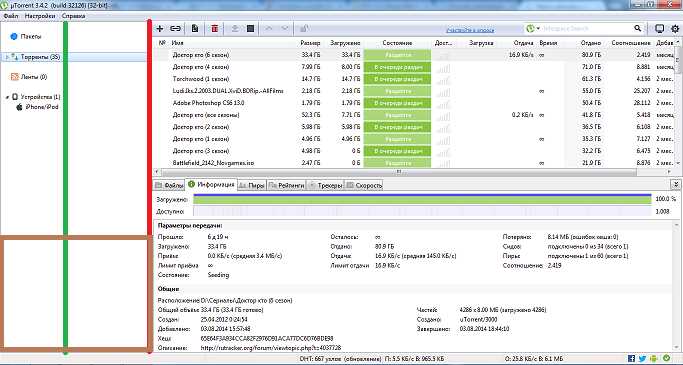This screenshot has width=683, height=365.
Task: Collapse the details pane with the chevron button
Action: click(675, 185)
